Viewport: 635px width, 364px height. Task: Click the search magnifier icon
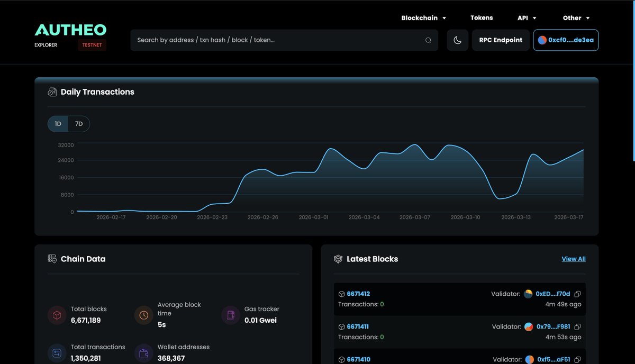428,40
